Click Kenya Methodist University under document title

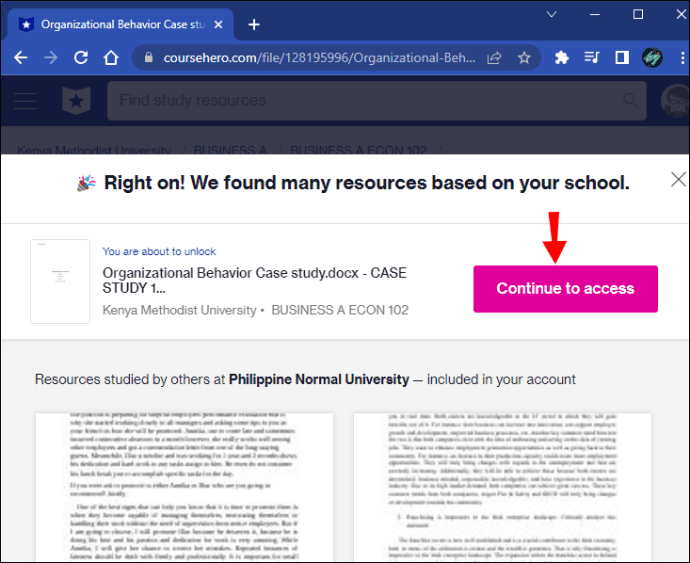pyautogui.click(x=179, y=310)
